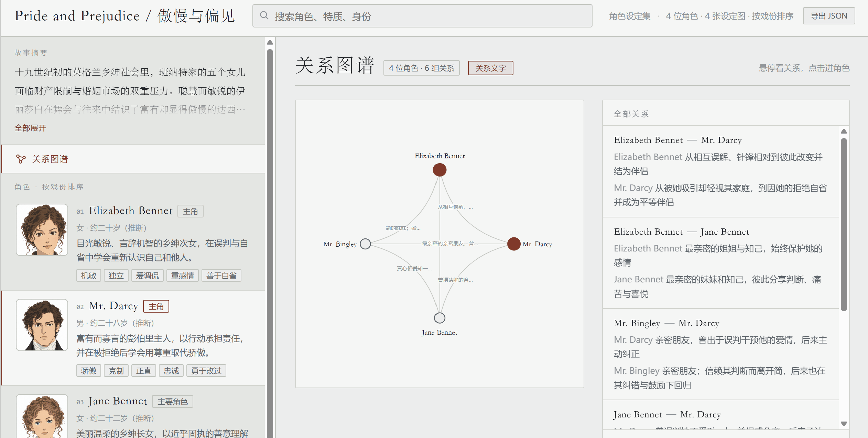
Task: Select the Elizabeth Bennet graph node
Action: (x=440, y=170)
